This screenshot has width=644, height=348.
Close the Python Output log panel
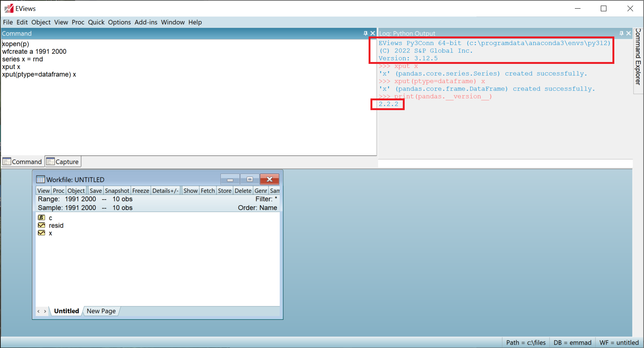click(x=629, y=33)
